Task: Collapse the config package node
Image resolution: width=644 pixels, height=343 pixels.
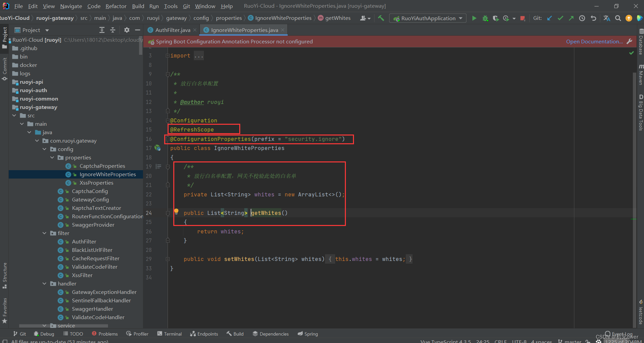Action: tap(44, 149)
